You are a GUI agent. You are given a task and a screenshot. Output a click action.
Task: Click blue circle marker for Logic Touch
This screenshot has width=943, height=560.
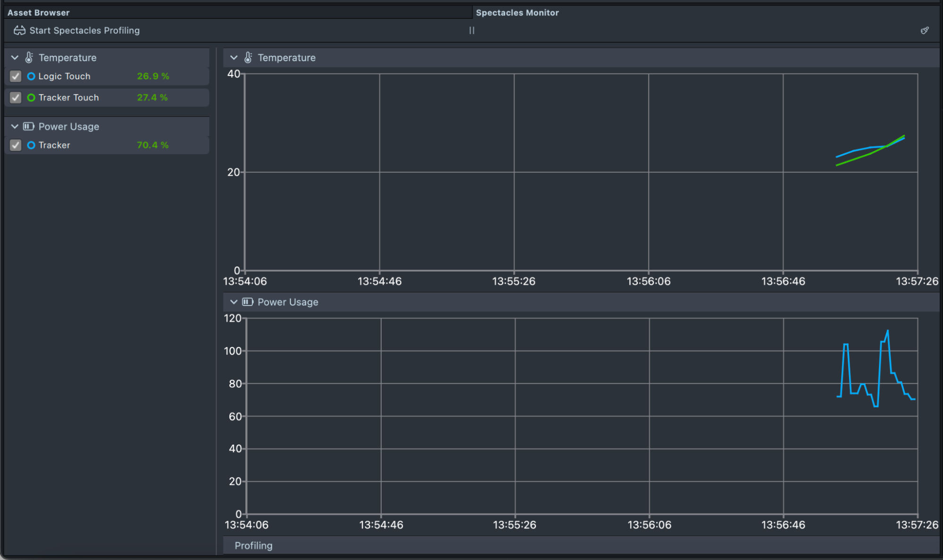31,76
